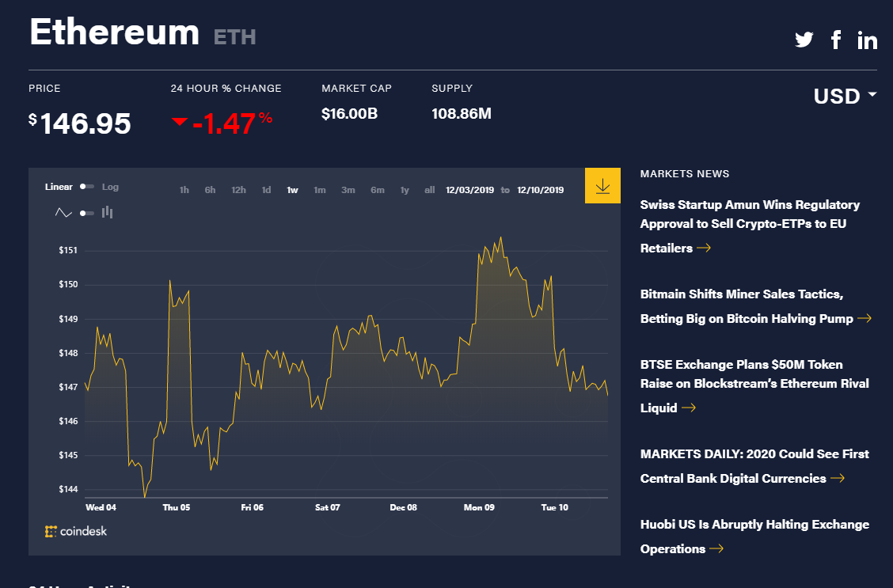This screenshot has width=893, height=588.
Task: Select the 1d time range
Action: click(266, 190)
